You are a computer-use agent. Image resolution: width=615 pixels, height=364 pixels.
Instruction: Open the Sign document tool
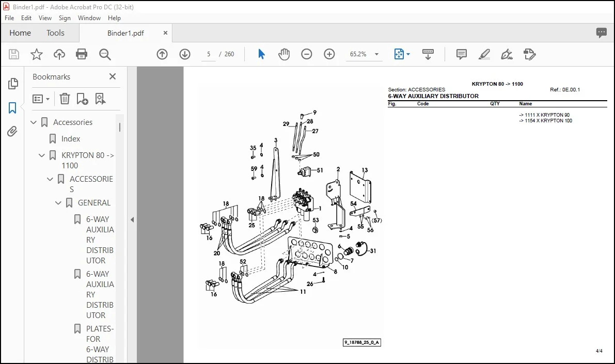tap(507, 54)
